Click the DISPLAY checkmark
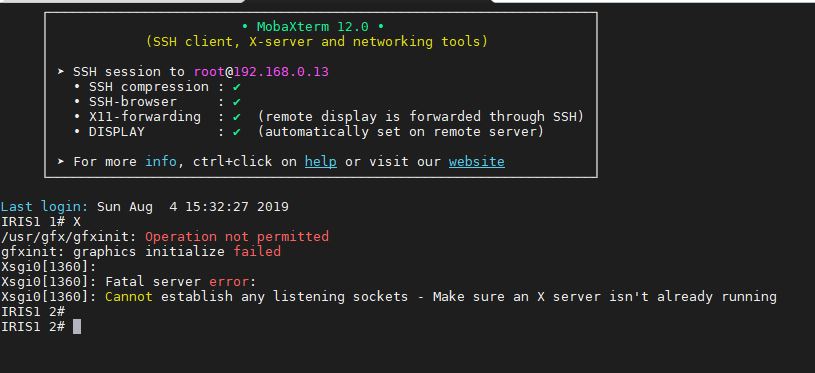This screenshot has width=815, height=373. click(x=236, y=132)
